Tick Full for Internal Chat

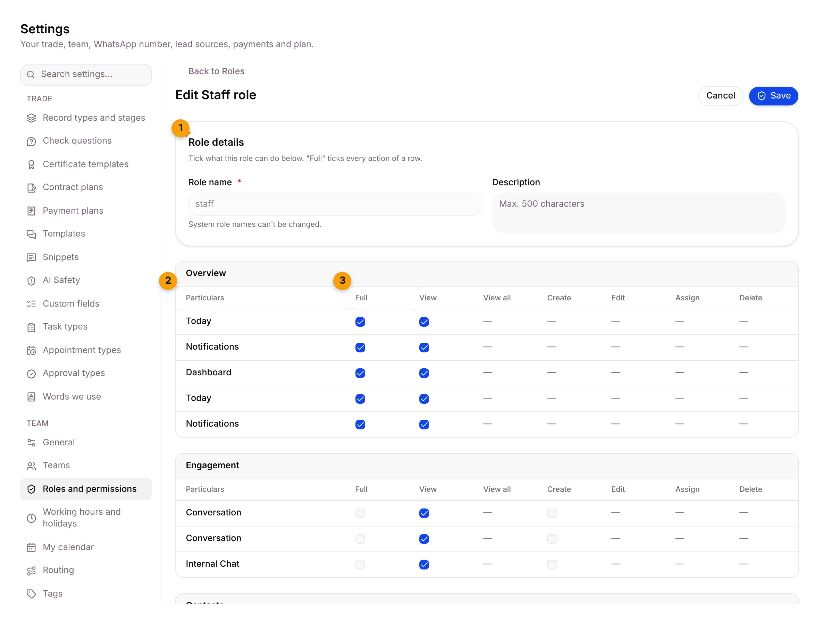[x=360, y=564]
